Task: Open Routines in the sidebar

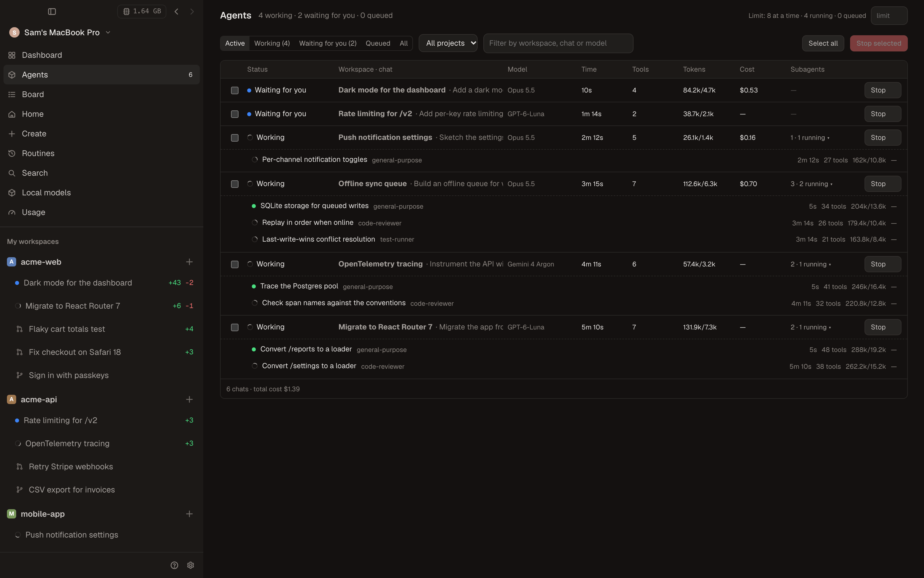Action: pos(102,153)
